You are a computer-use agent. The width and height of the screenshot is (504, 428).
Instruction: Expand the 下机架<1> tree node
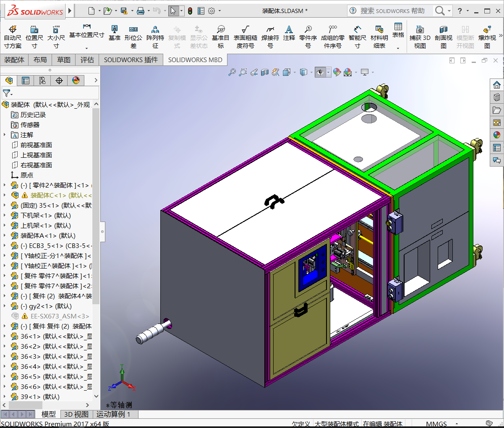coord(5,215)
